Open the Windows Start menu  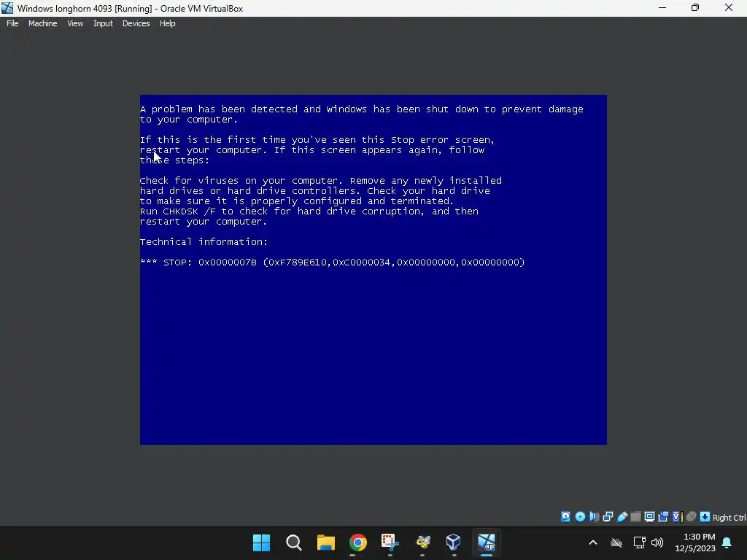click(x=261, y=542)
